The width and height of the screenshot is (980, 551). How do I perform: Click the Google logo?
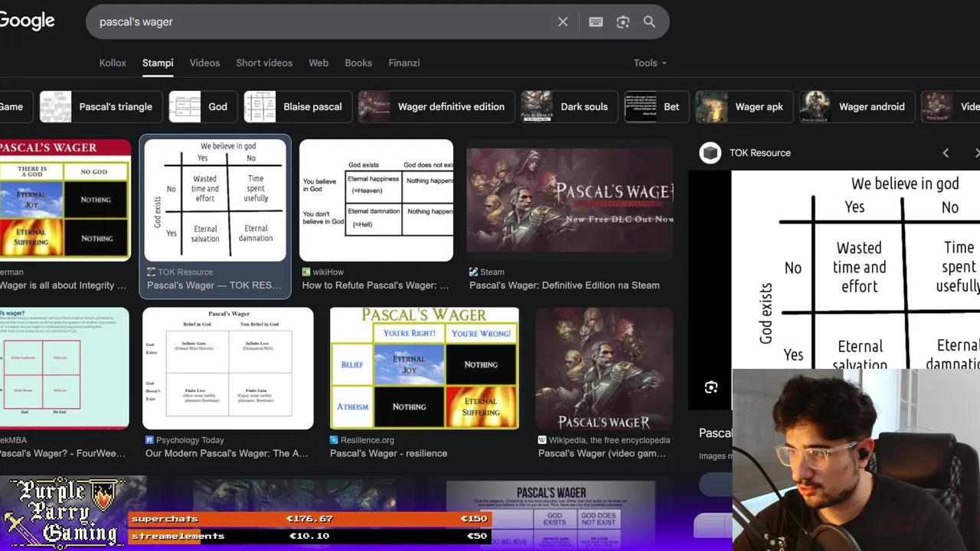27,21
